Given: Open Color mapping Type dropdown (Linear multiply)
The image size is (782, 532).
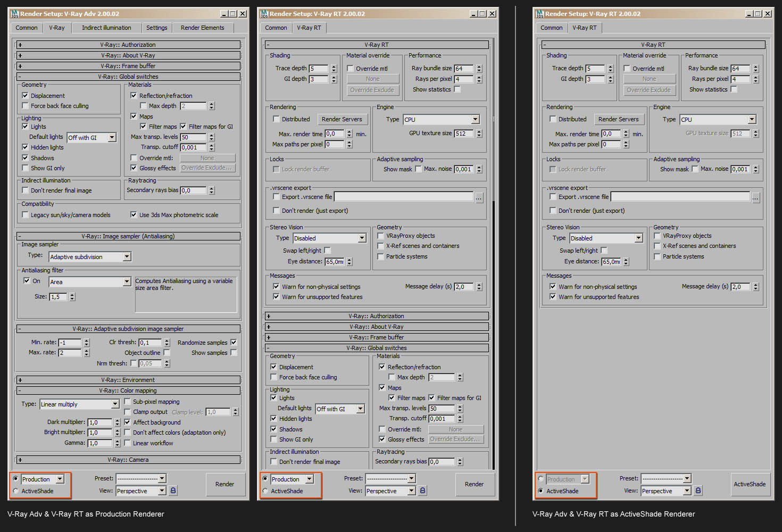Looking at the screenshot, I should click(79, 404).
